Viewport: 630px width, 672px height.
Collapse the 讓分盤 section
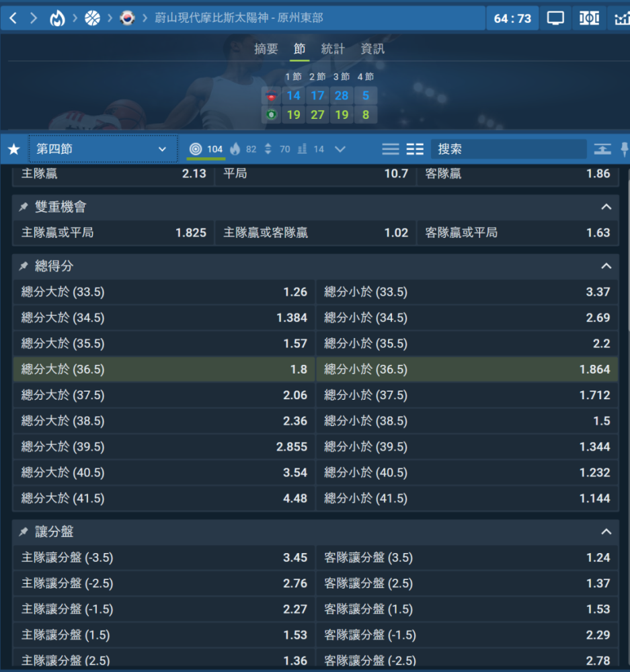pos(606,532)
